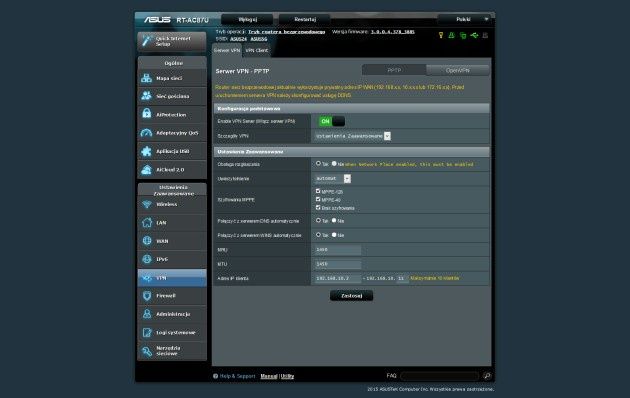Click the client IP end octet field
This screenshot has height=398, width=630.
coord(402,278)
